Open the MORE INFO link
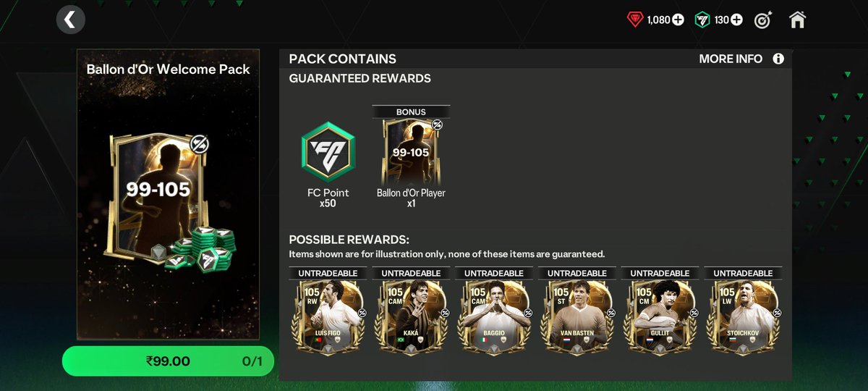Viewport: 868px width, 391px height. (x=731, y=59)
